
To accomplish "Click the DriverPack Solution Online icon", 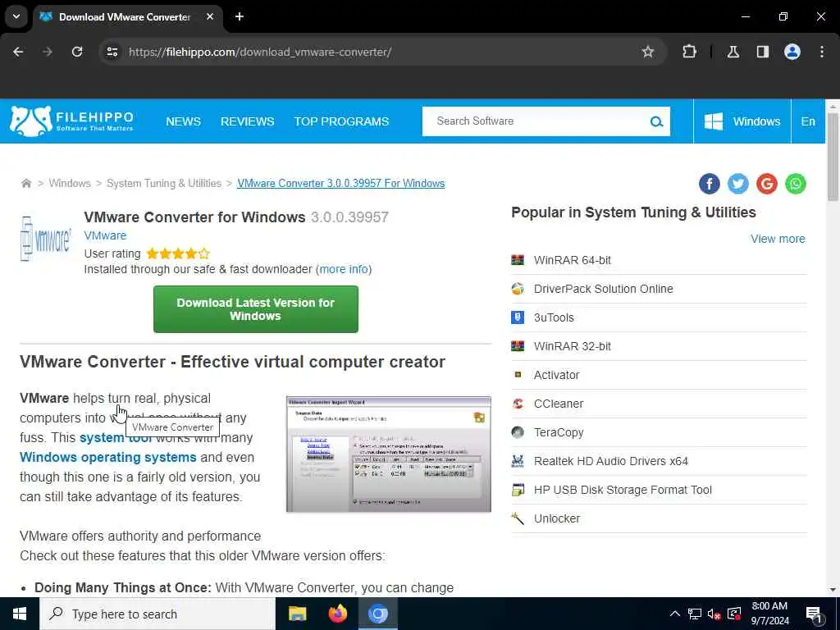I will (518, 289).
